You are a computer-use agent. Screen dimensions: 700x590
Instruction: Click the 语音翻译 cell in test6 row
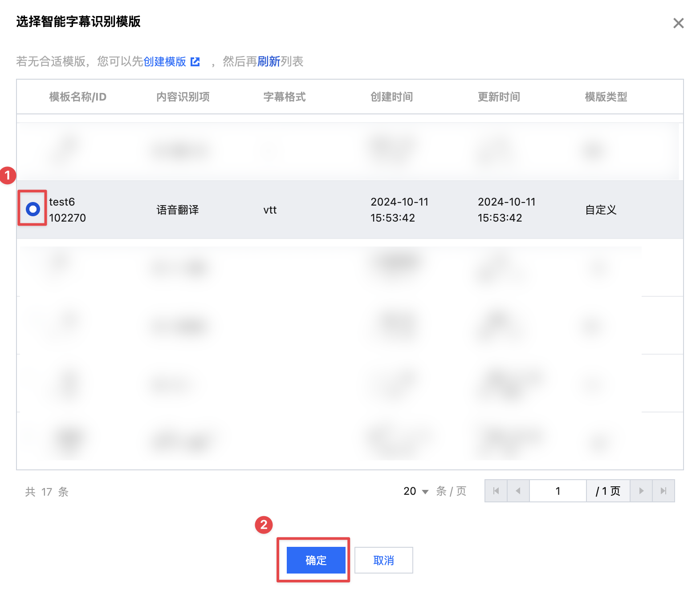(x=178, y=210)
